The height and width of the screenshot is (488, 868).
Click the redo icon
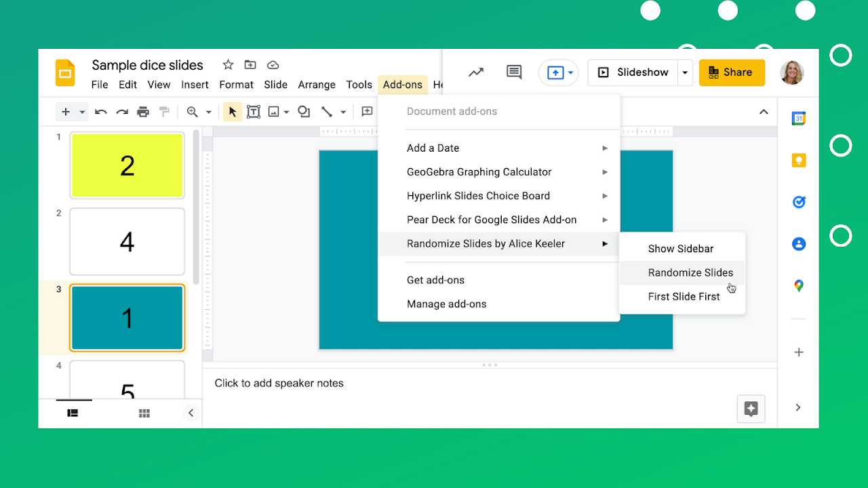click(x=122, y=112)
